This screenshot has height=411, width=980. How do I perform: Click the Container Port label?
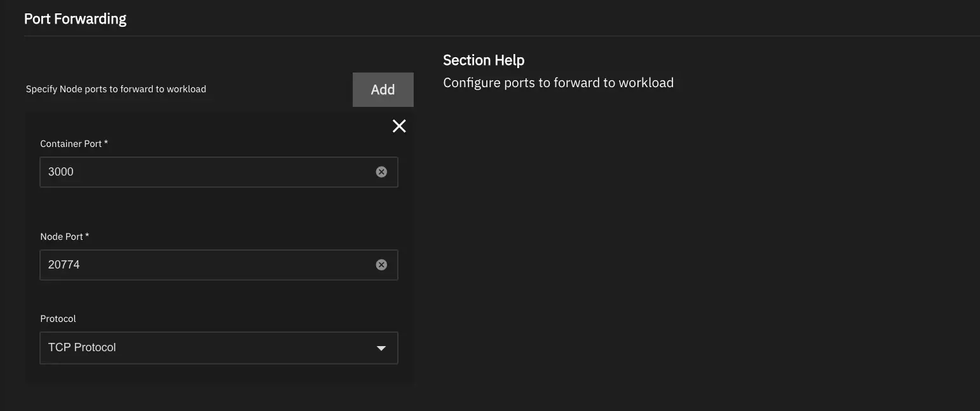tap(74, 143)
